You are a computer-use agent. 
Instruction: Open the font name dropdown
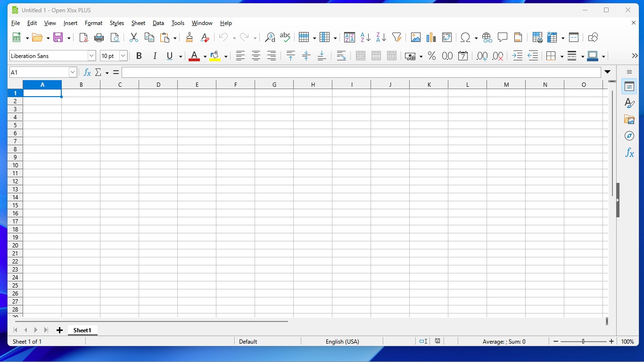pos(91,56)
